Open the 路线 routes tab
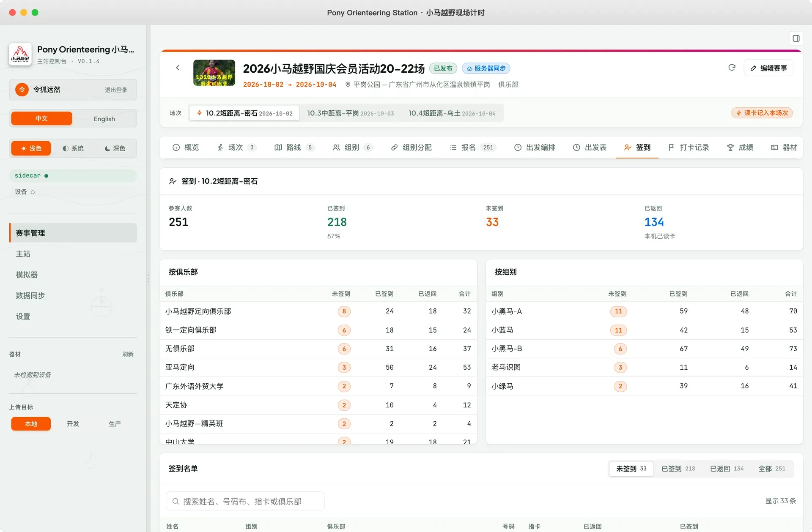This screenshot has width=812, height=532. [294, 147]
